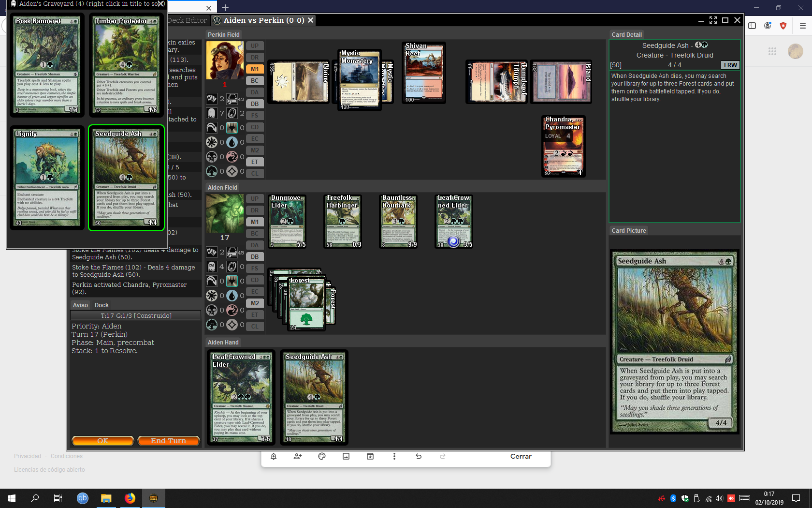Switch to the Deck Editor tab

[188, 20]
